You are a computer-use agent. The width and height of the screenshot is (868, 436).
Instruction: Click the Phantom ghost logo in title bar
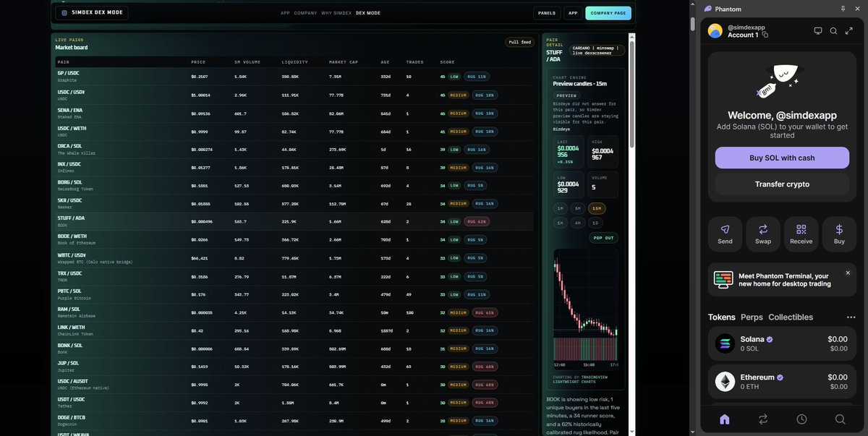[708, 9]
